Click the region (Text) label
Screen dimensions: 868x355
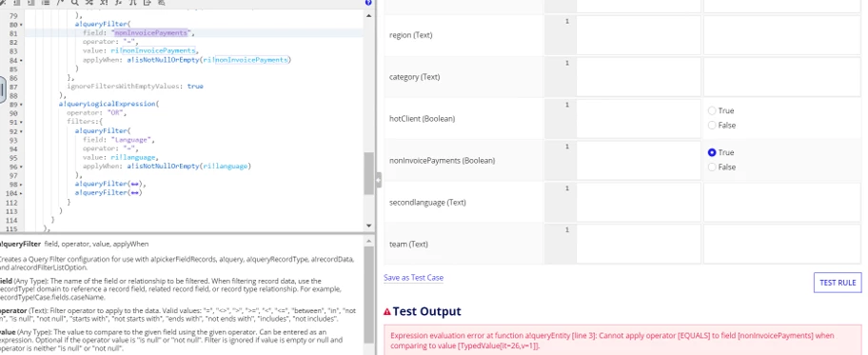[411, 35]
